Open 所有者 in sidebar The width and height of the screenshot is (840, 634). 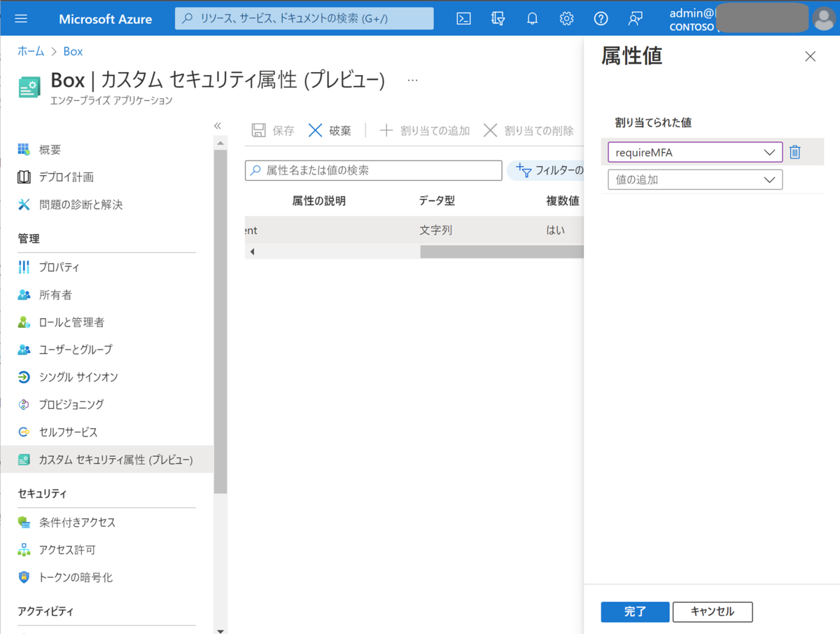45,295
